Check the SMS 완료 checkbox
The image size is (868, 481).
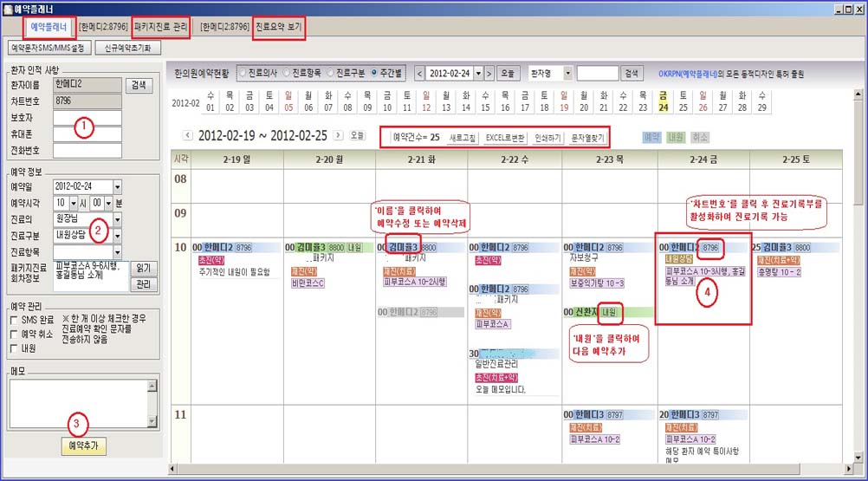pyautogui.click(x=14, y=320)
